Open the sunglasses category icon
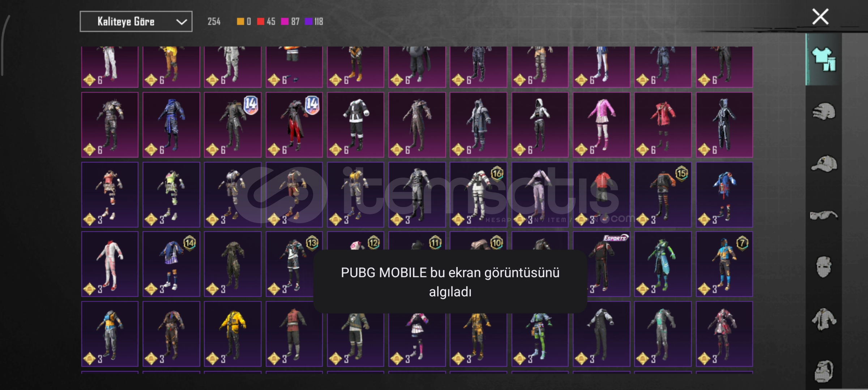The image size is (868, 390). pyautogui.click(x=824, y=215)
